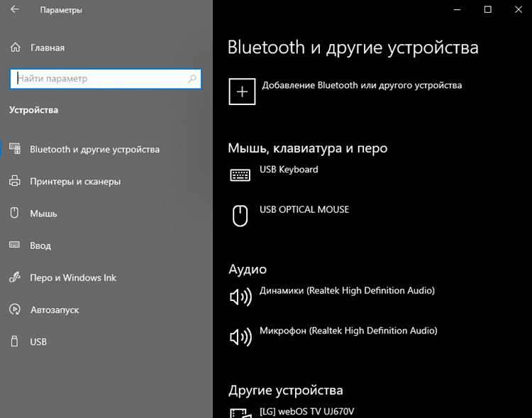The width and height of the screenshot is (532, 418).
Task: Select the USB Keyboard entry
Action: [x=289, y=170]
